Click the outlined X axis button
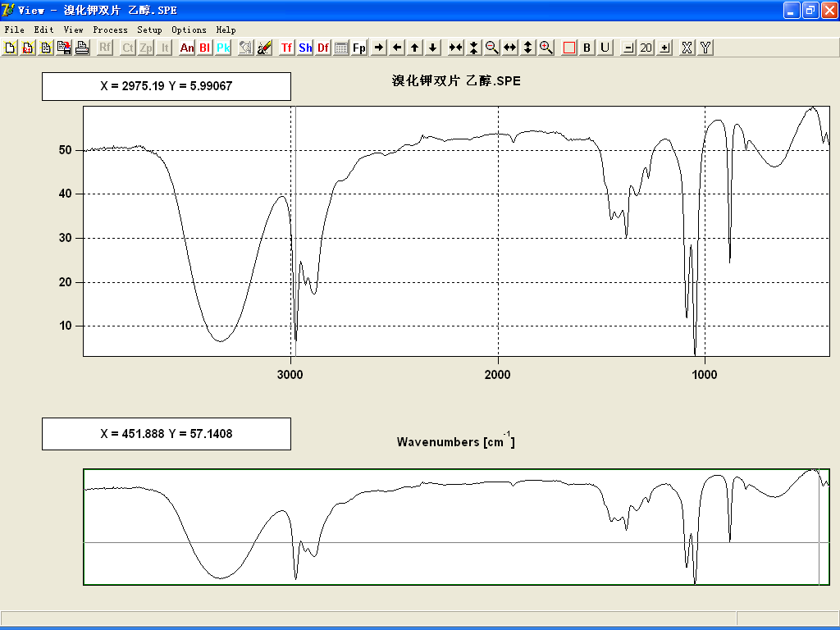The height and width of the screenshot is (630, 840). 687,48
